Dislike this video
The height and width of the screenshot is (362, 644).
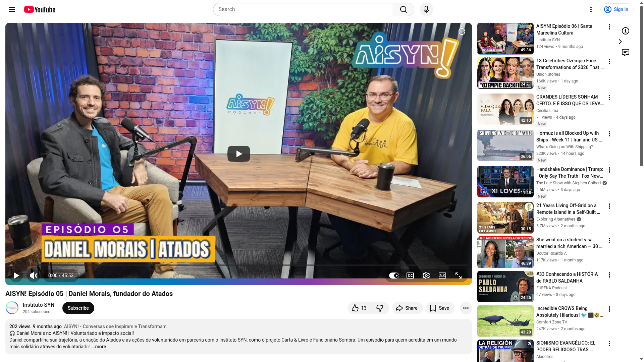(380, 308)
